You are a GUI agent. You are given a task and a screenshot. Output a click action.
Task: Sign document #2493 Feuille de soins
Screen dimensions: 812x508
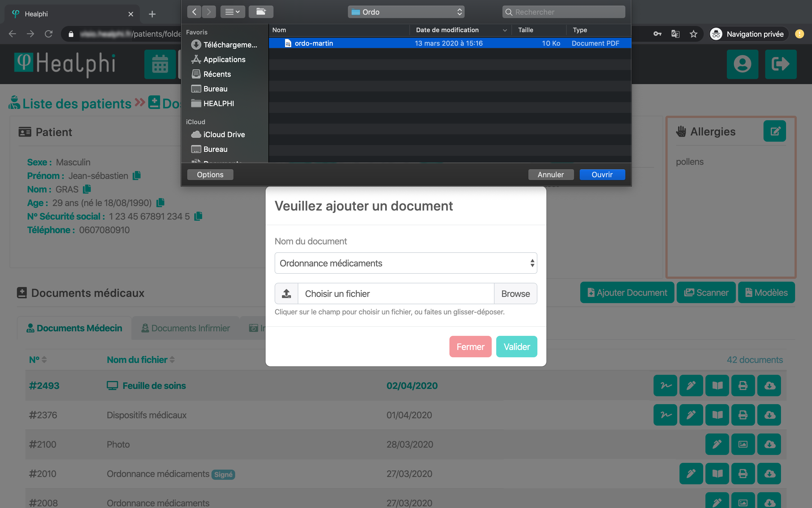[665, 385]
